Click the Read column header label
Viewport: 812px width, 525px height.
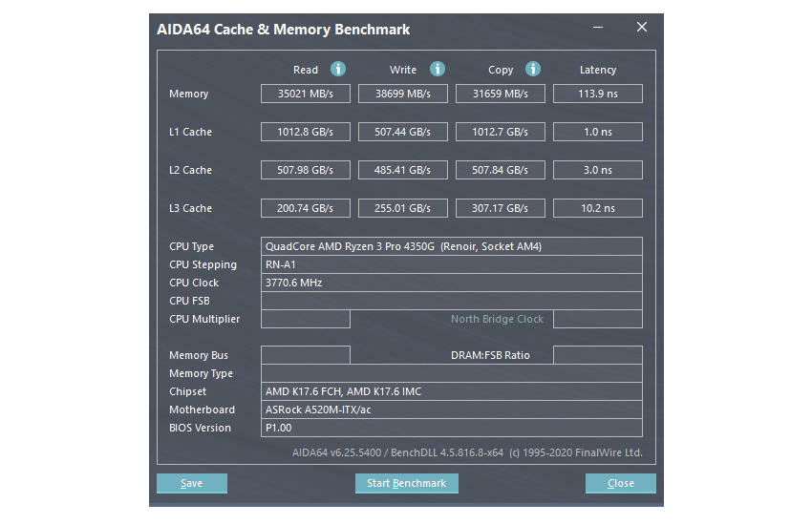tap(306, 70)
